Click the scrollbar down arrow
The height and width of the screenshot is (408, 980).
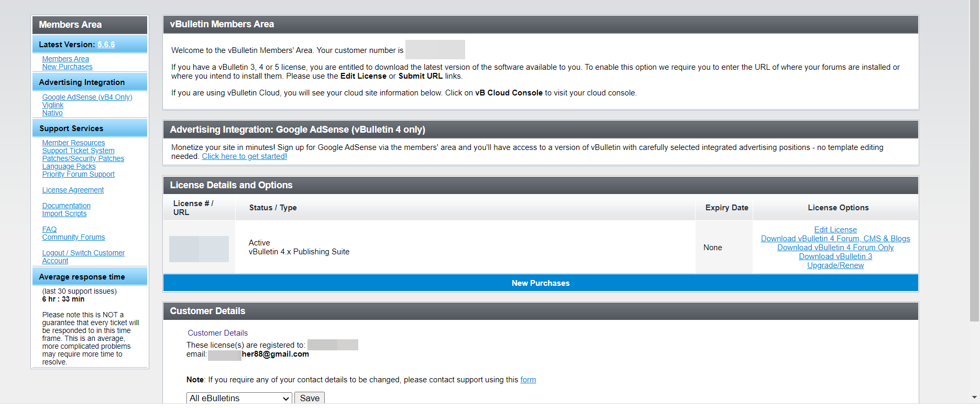click(x=974, y=398)
